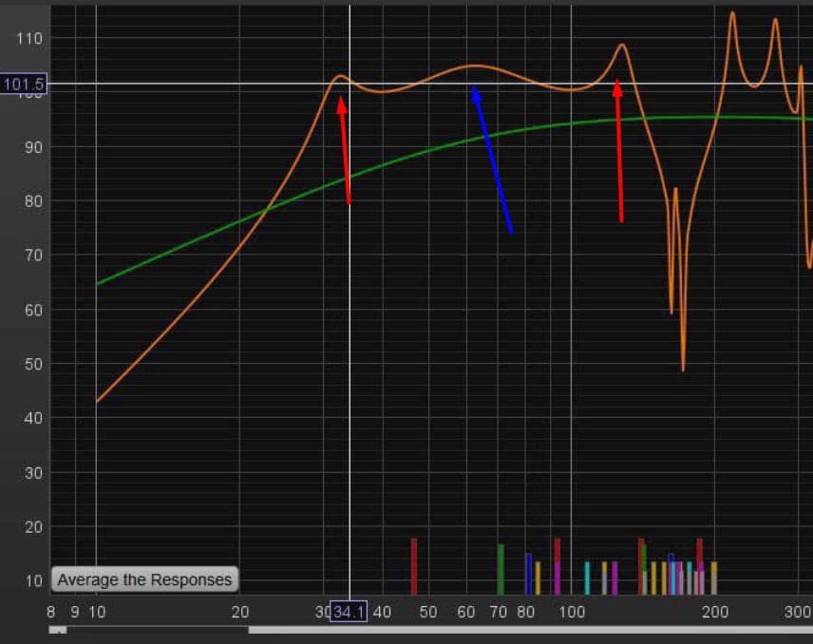Click the 110 label on level axis

pos(29,38)
